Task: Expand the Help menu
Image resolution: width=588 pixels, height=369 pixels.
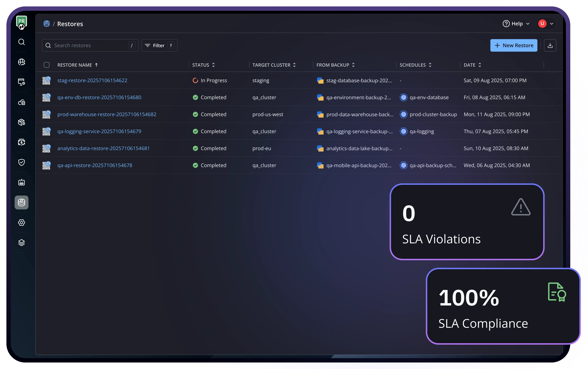Action: [x=516, y=24]
